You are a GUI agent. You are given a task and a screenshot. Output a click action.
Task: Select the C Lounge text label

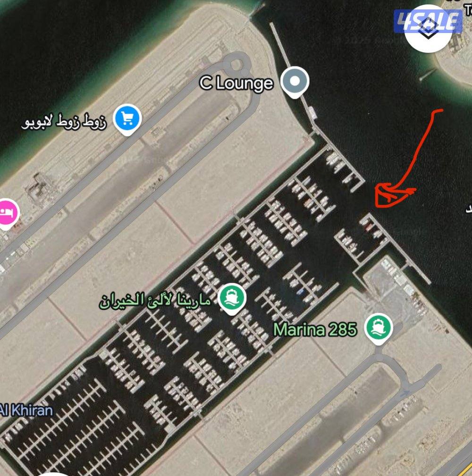pos(236,83)
